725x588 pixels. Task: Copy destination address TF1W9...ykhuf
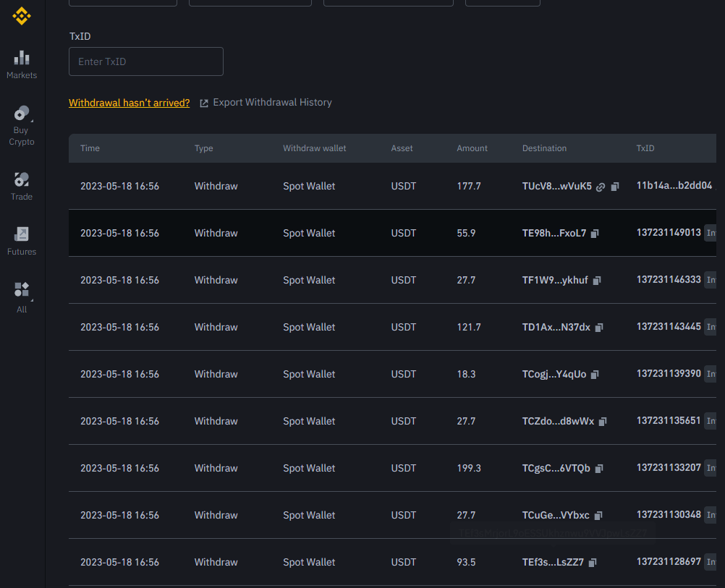pos(597,281)
